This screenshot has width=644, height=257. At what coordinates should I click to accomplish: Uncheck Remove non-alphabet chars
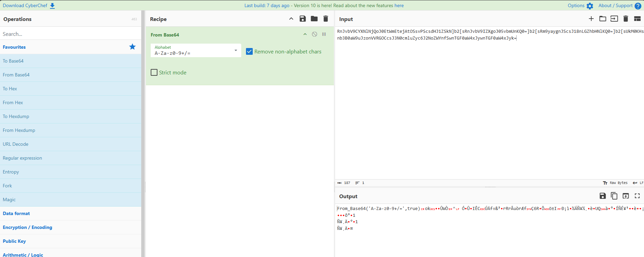[x=249, y=51]
